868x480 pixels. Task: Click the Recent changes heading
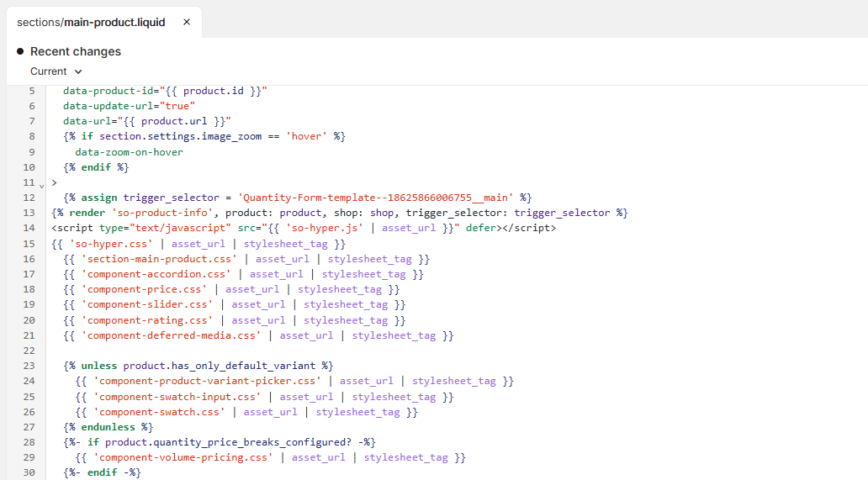[76, 51]
